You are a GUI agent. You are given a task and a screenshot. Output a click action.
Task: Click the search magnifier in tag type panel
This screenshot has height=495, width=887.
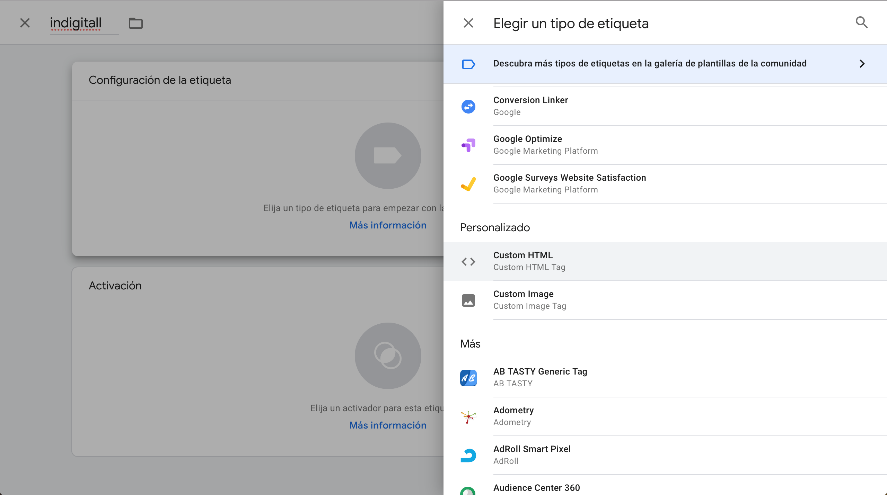pyautogui.click(x=861, y=23)
